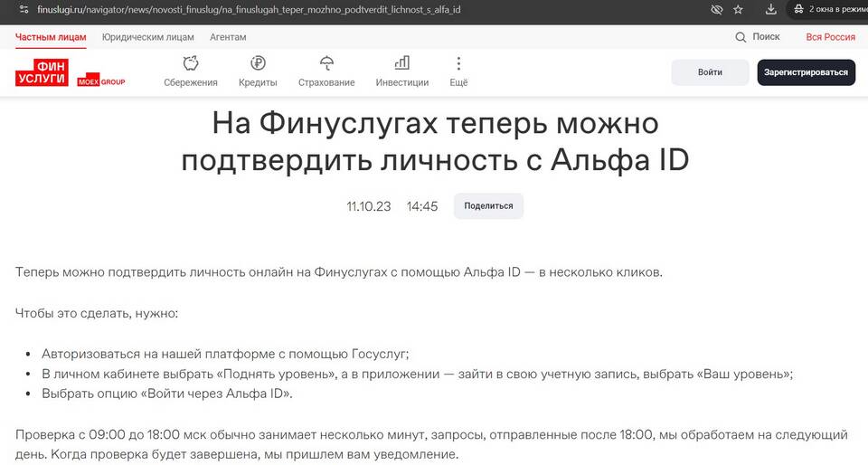868x465 pixels.
Task: Click the search magnifier icon
Action: 741,37
